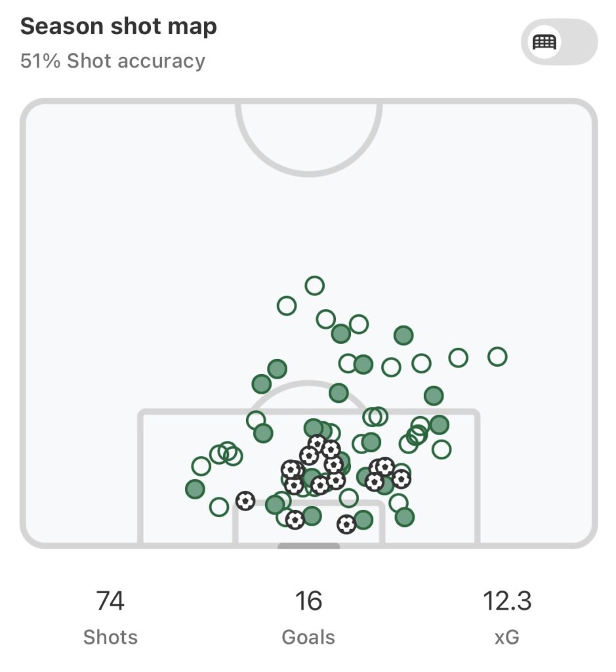Click the goal net icon in toggle
616x672 pixels.
[544, 43]
